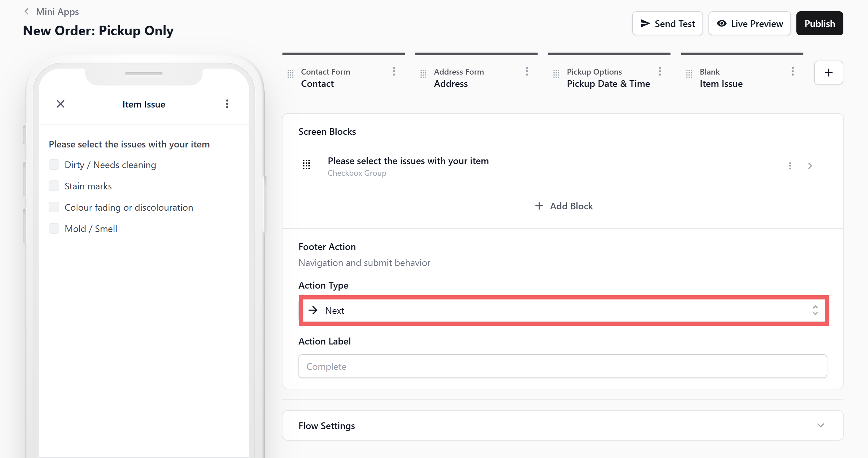
Task: Switch to Pickup Date & Time tab
Action: (x=609, y=78)
